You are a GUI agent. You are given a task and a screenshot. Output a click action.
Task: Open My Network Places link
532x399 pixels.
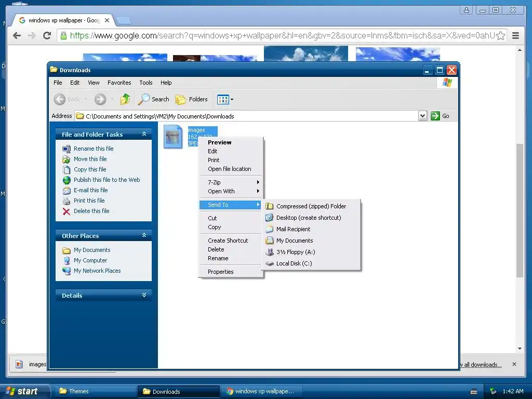(x=97, y=271)
